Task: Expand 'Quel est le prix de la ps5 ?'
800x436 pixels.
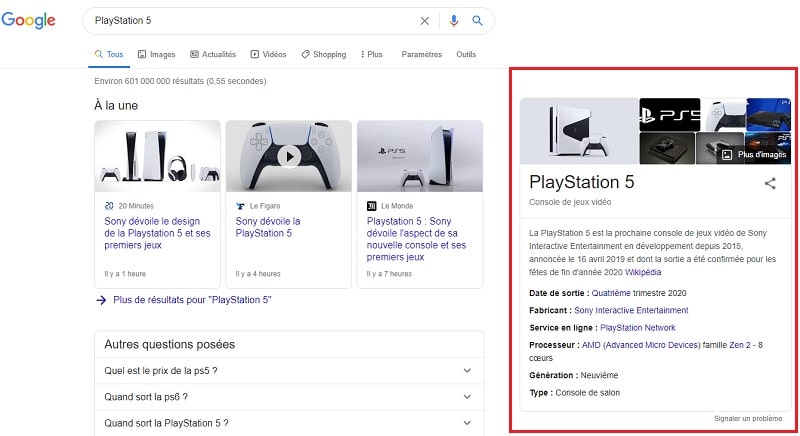Action: click(x=289, y=371)
